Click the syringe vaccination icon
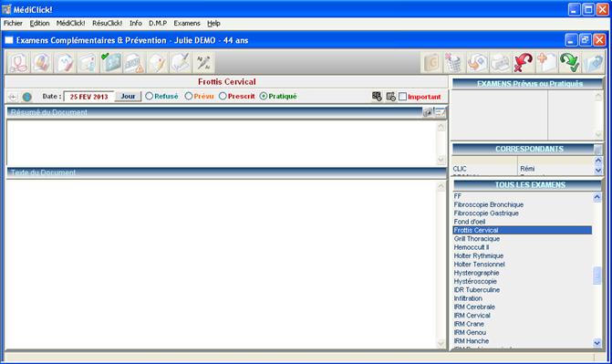Screen dimensions: 612x364 [203, 62]
